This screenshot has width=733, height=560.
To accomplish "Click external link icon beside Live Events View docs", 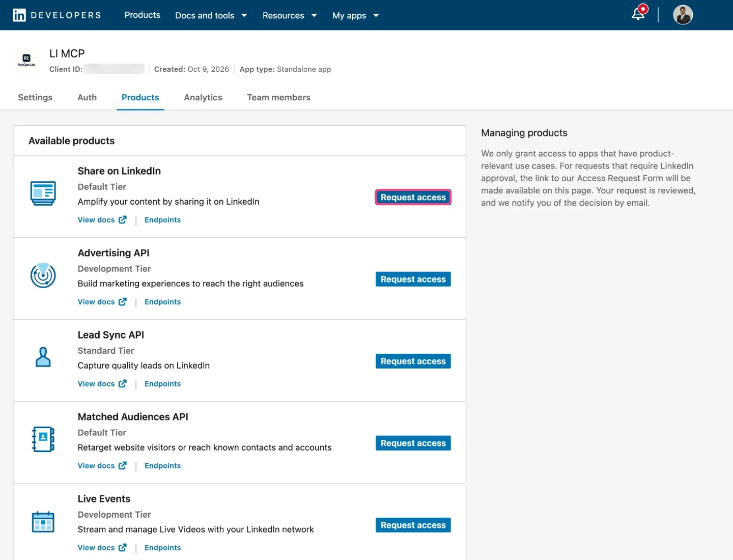I will click(x=123, y=548).
